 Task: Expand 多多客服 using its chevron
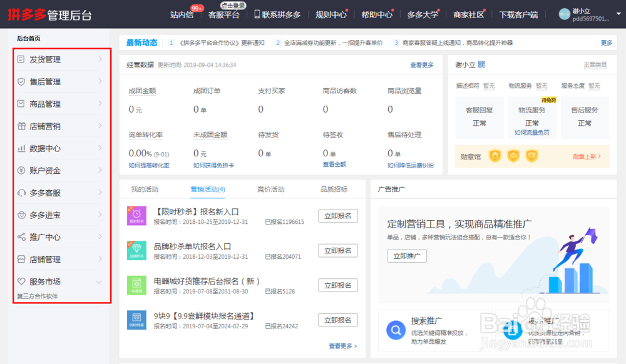pos(100,193)
